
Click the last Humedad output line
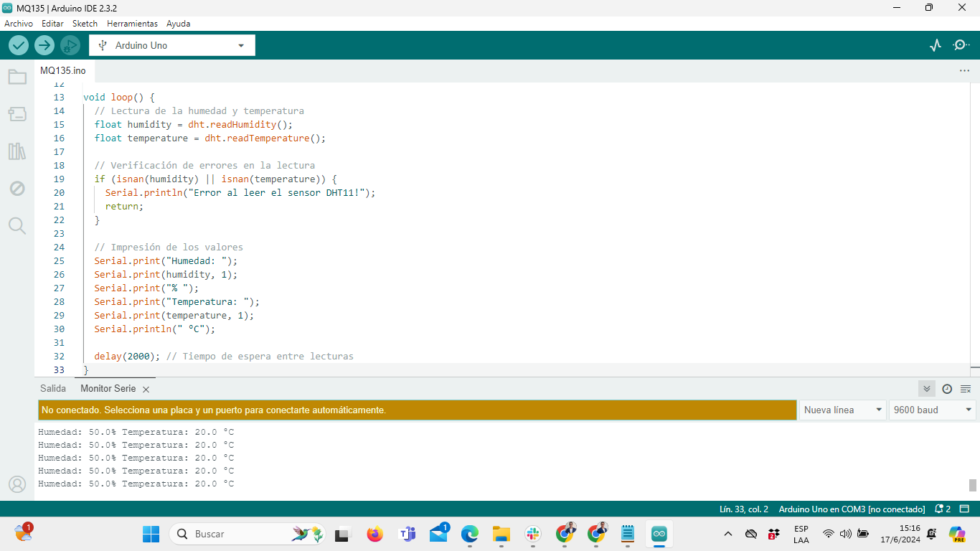(136, 484)
